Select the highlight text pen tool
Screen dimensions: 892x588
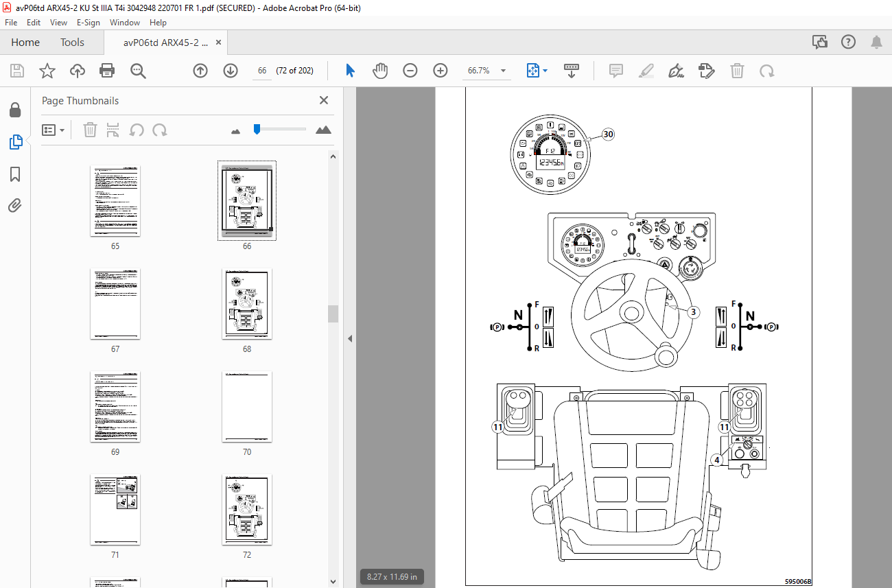click(x=646, y=71)
